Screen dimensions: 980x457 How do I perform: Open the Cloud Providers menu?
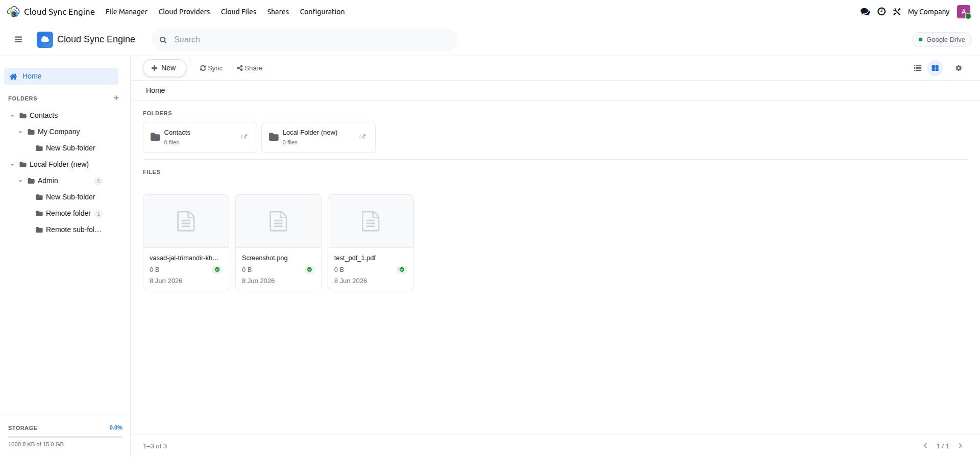(x=184, y=12)
